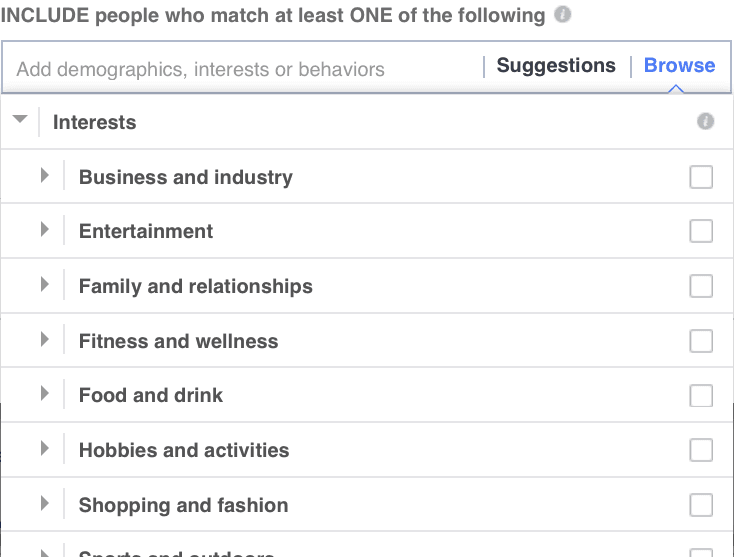The image size is (734, 557).
Task: Tick Family and relationships checkbox
Action: 701,286
